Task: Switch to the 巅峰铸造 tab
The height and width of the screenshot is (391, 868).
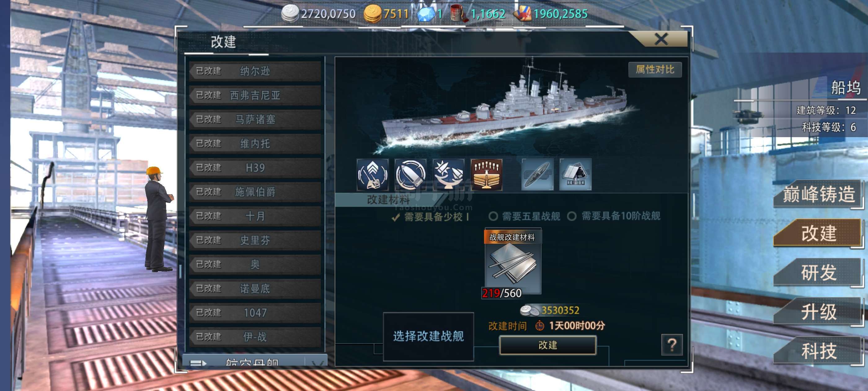Action: tap(818, 194)
